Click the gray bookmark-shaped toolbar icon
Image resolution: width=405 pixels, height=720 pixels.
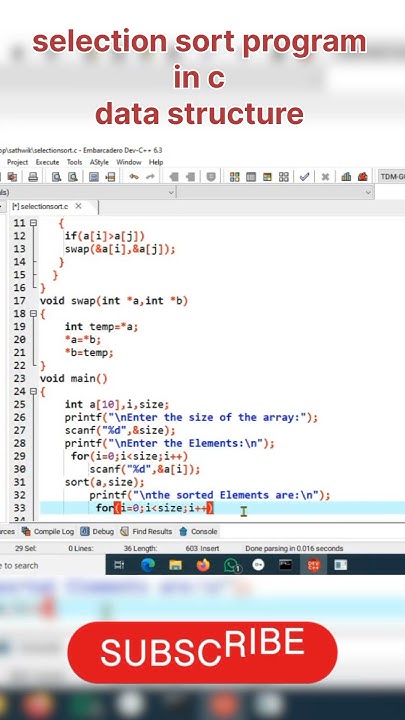[211, 177]
